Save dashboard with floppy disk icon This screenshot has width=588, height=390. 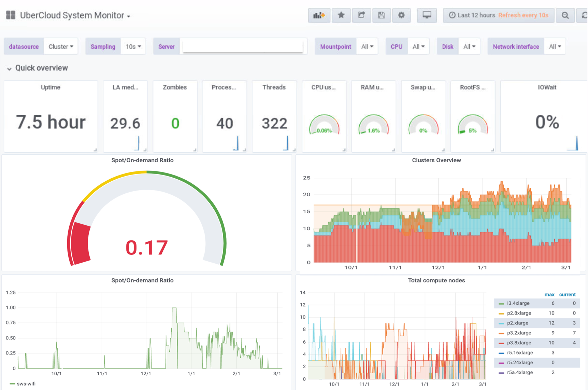(x=381, y=15)
